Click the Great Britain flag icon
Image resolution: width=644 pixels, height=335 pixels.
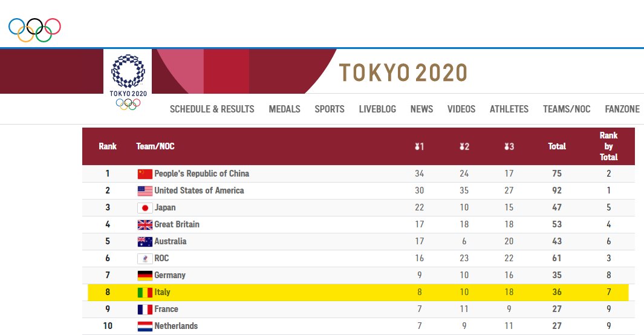(145, 225)
